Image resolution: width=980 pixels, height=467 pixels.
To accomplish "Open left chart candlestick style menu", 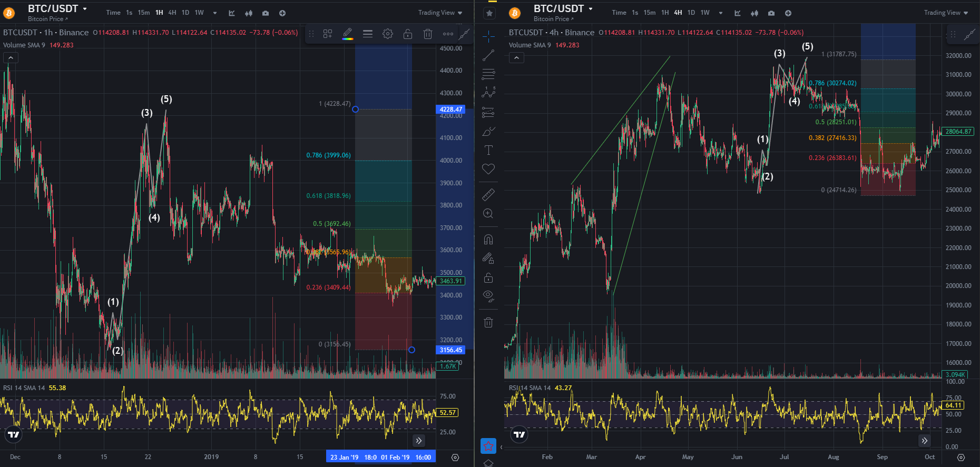I will tap(249, 13).
